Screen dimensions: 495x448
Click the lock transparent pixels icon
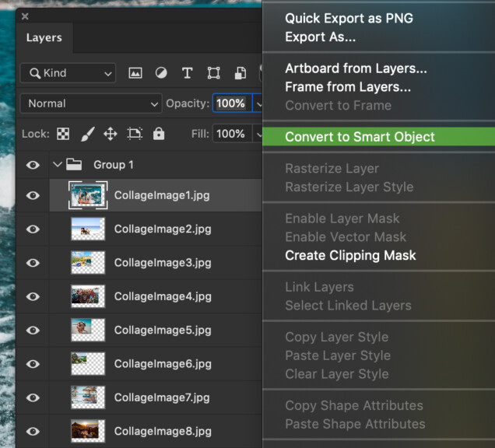pyautogui.click(x=63, y=134)
